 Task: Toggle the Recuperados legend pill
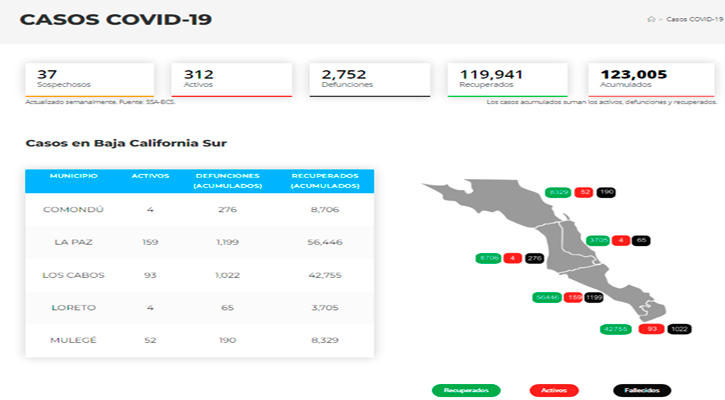[x=466, y=391]
